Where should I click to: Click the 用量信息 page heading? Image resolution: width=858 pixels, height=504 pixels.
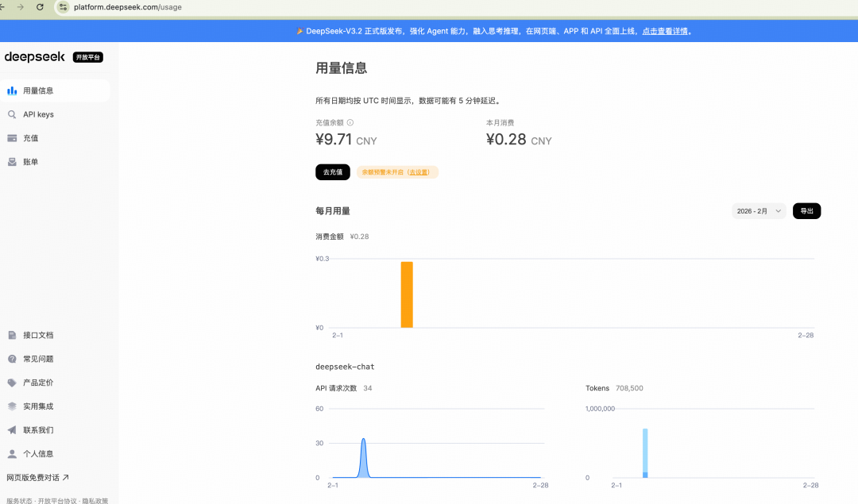pos(341,68)
